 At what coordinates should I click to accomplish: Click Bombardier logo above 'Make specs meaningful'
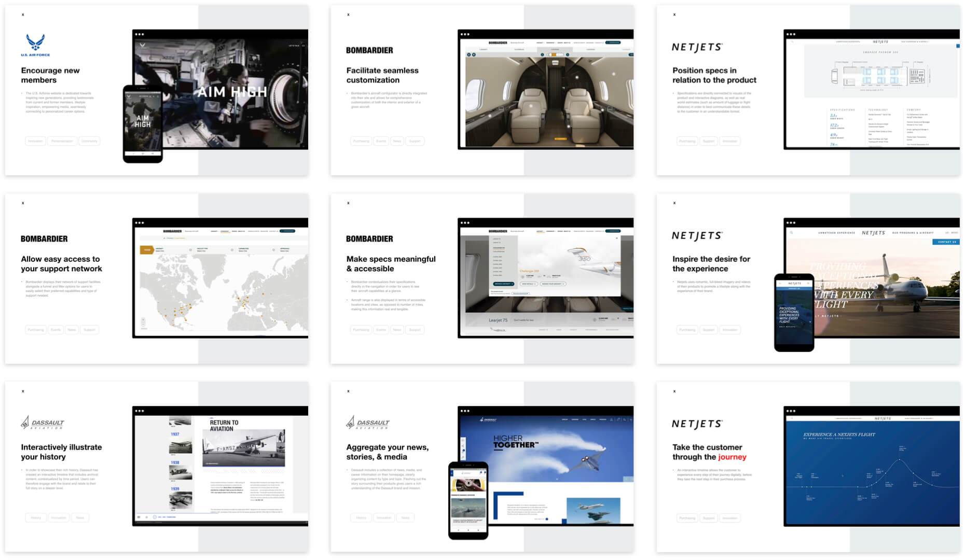369,239
